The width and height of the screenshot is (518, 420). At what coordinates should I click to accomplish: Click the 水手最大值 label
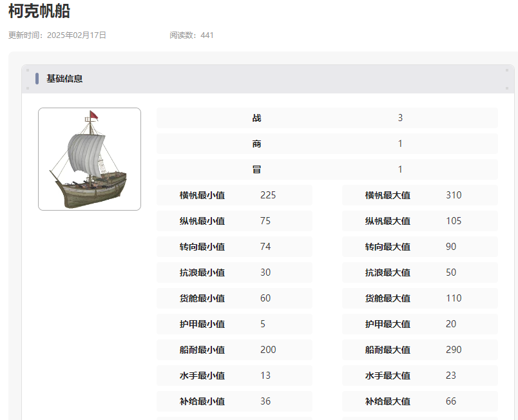point(388,376)
